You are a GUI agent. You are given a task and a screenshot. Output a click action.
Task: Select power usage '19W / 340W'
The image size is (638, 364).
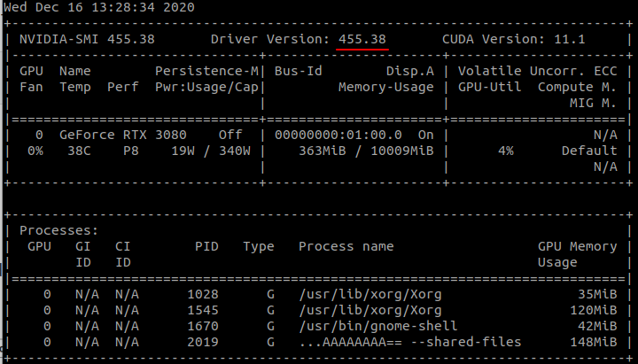point(211,151)
